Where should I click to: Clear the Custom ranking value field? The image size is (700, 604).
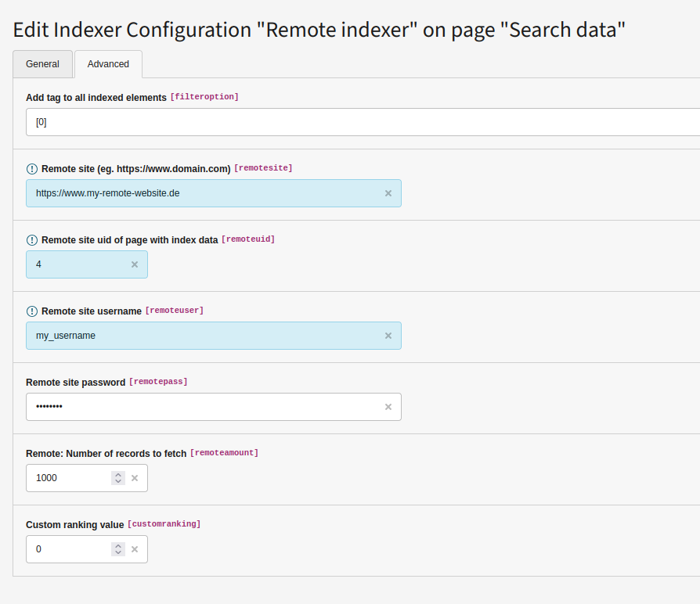135,549
